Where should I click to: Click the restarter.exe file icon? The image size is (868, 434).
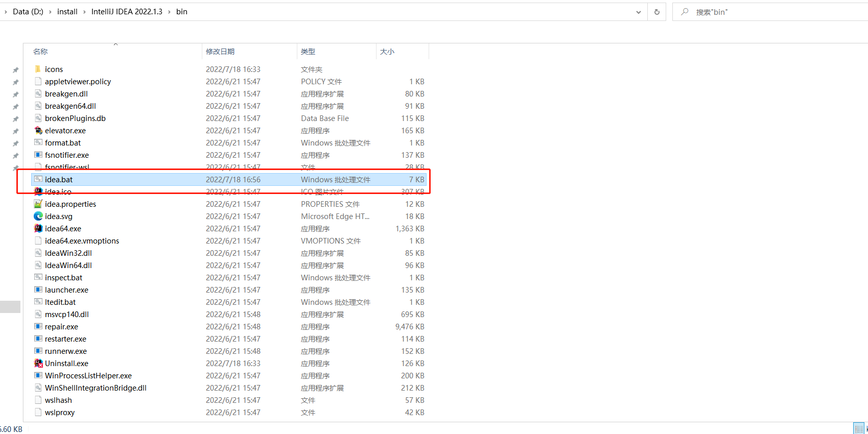[38, 339]
